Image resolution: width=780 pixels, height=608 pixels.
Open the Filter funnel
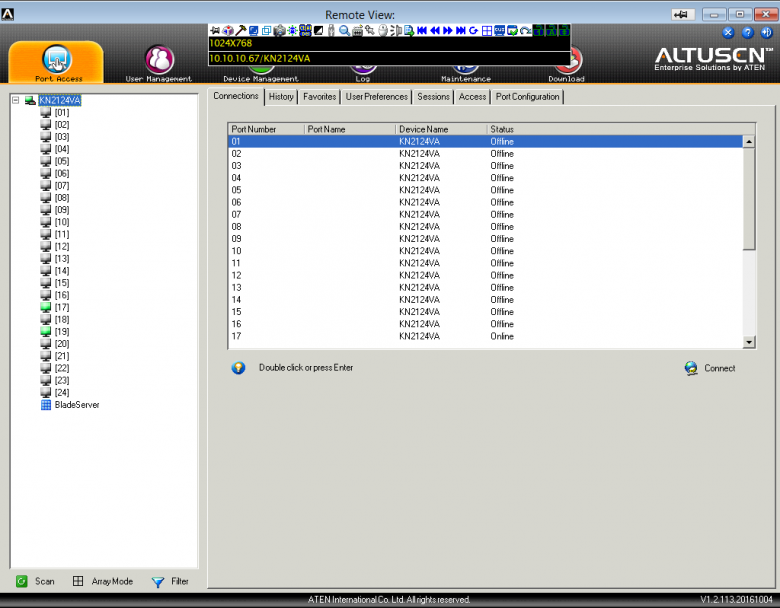tap(170, 581)
